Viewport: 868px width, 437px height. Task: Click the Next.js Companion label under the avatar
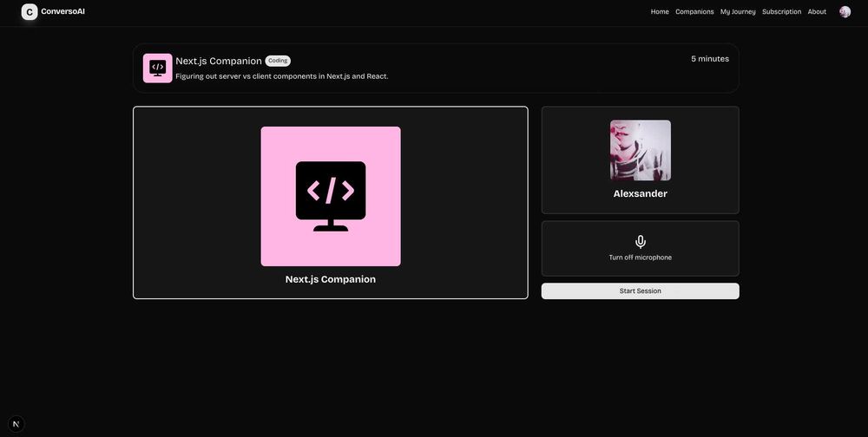pos(331,279)
